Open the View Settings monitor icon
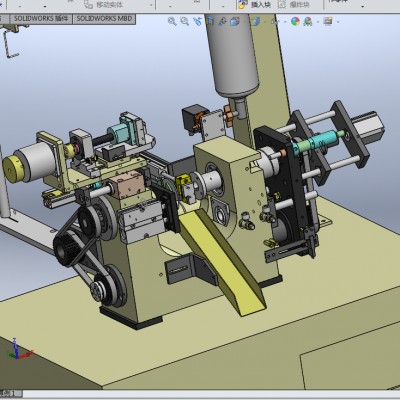Screen dimensions: 400x400 pos(328,22)
